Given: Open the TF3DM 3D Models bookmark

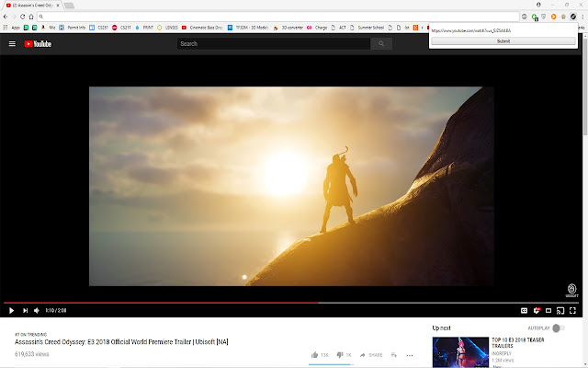Looking at the screenshot, I should (x=248, y=28).
